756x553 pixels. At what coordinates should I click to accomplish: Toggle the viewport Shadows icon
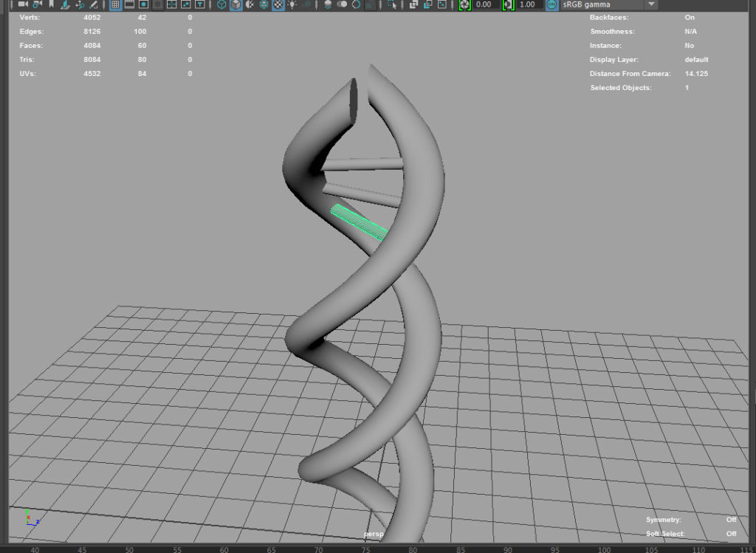pos(306,4)
